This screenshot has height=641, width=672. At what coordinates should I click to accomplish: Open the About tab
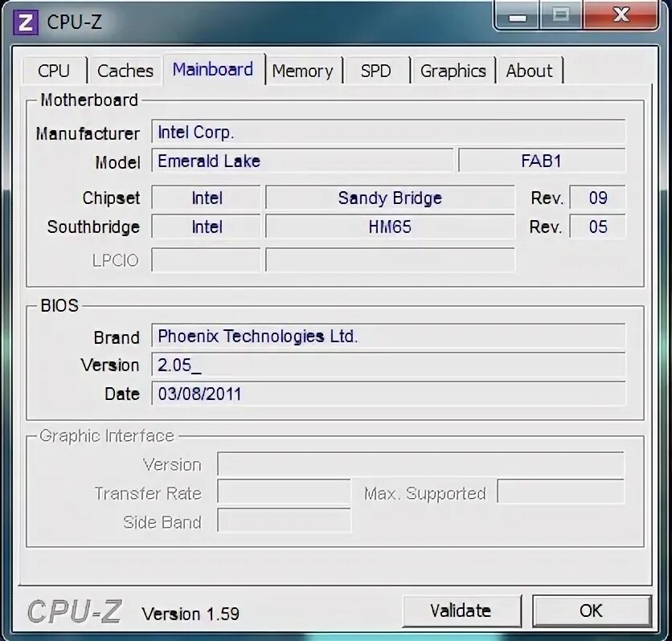(529, 71)
